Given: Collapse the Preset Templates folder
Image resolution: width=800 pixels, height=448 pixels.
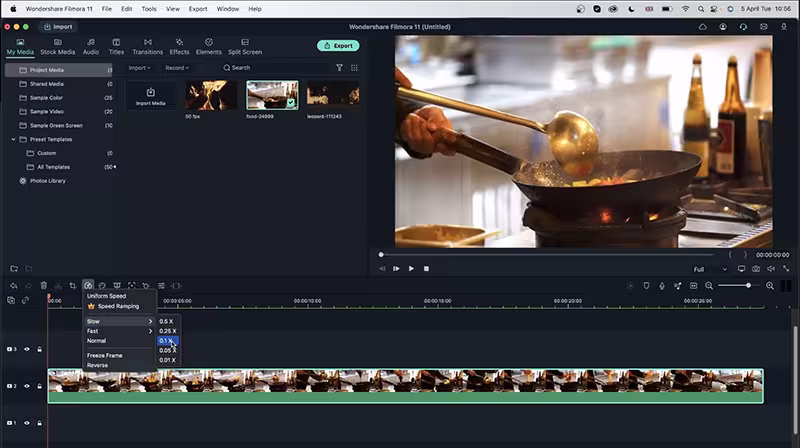Looking at the screenshot, I should click(x=13, y=139).
